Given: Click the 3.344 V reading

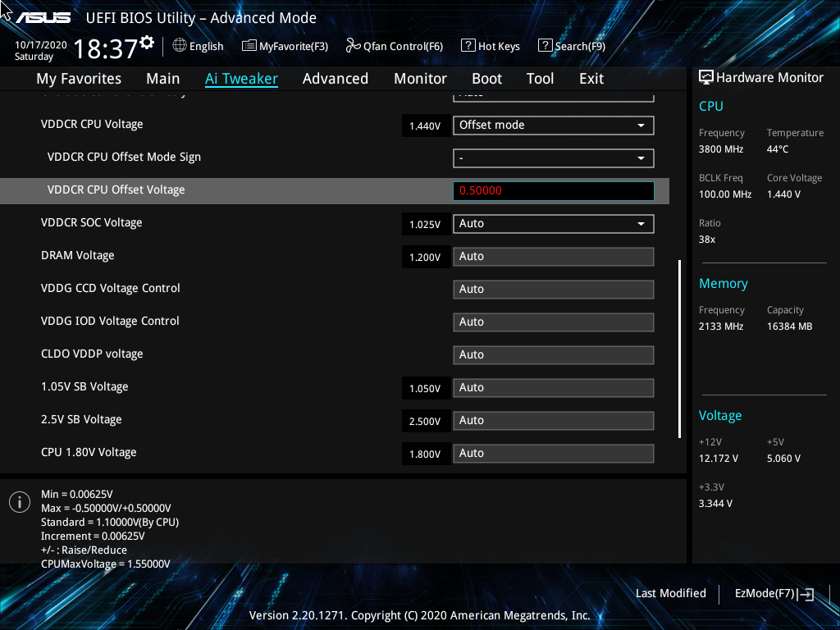Looking at the screenshot, I should pyautogui.click(x=715, y=504).
